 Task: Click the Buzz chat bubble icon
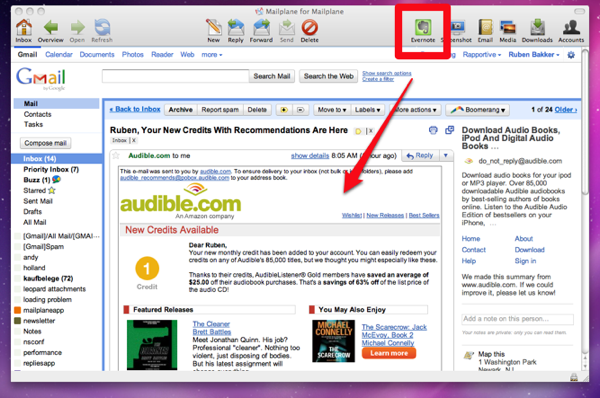tap(56, 179)
